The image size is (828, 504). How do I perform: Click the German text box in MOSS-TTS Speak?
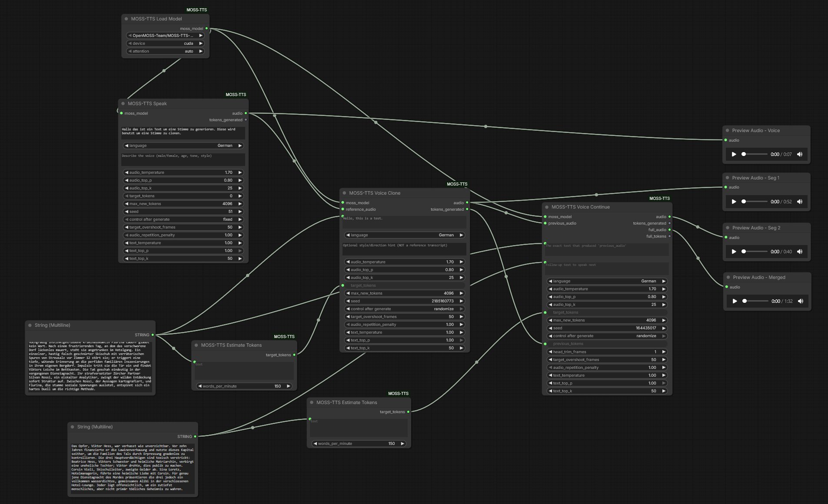(183, 133)
